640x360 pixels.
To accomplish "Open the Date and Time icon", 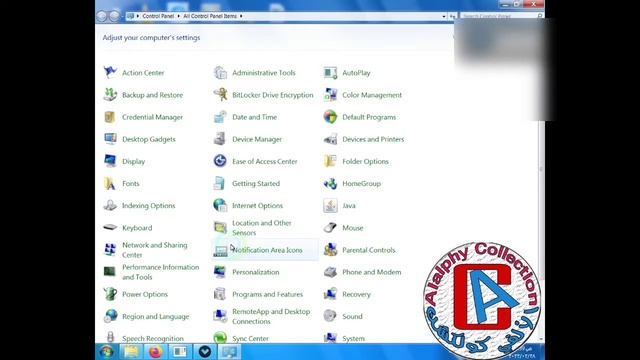I will (x=220, y=117).
